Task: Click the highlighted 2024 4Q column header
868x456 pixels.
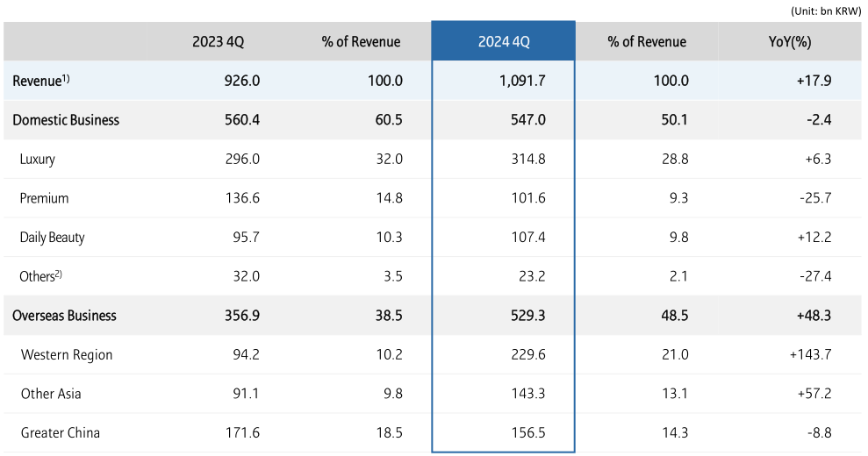Action: (503, 42)
